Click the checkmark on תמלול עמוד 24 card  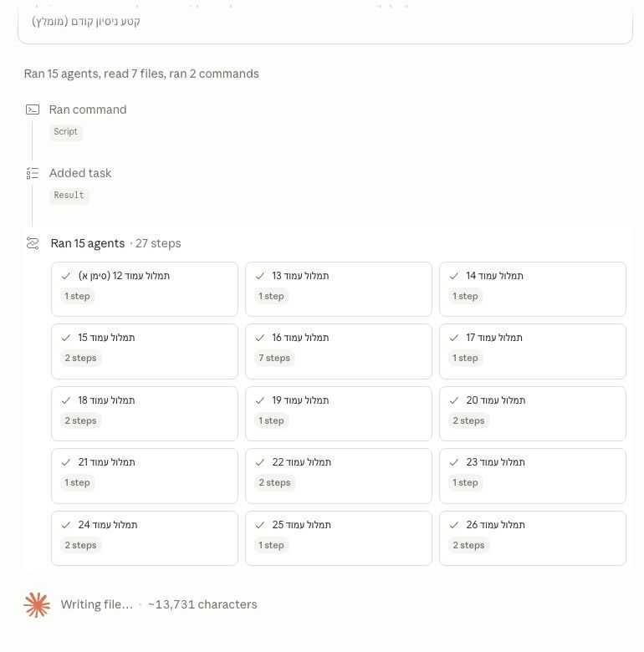(66, 525)
